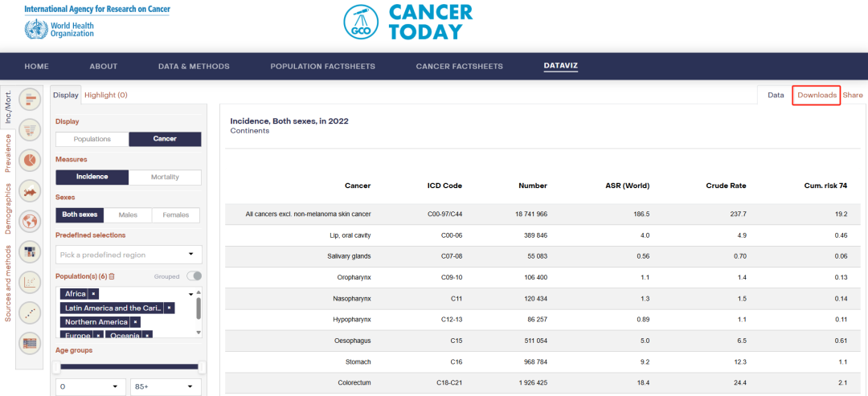Move the right age group slider handle
Screen dimensions: 868x396
click(202, 367)
